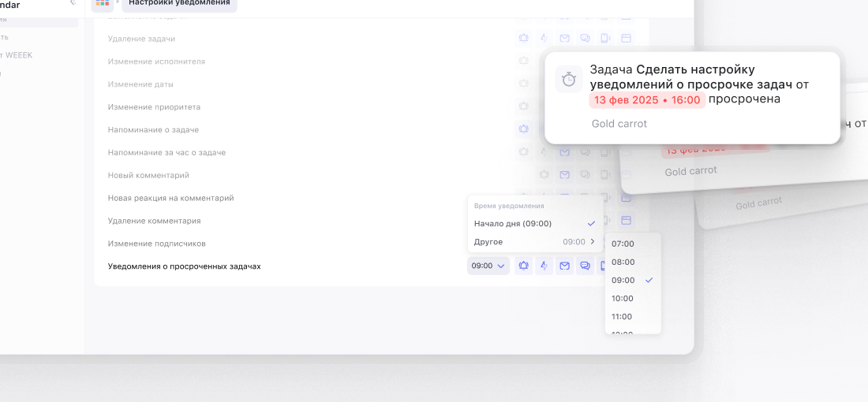Toggle bell notification for Удаление задачи
868x402 pixels.
pos(524,38)
